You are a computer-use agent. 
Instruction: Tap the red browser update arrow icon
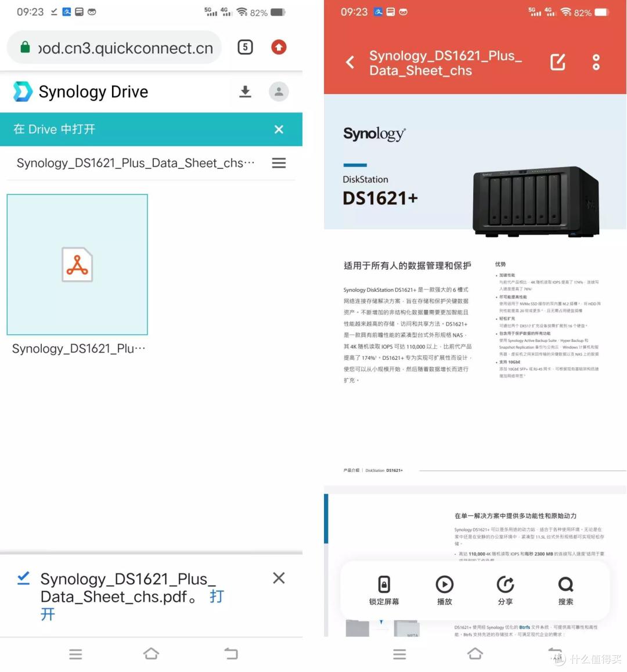(279, 47)
